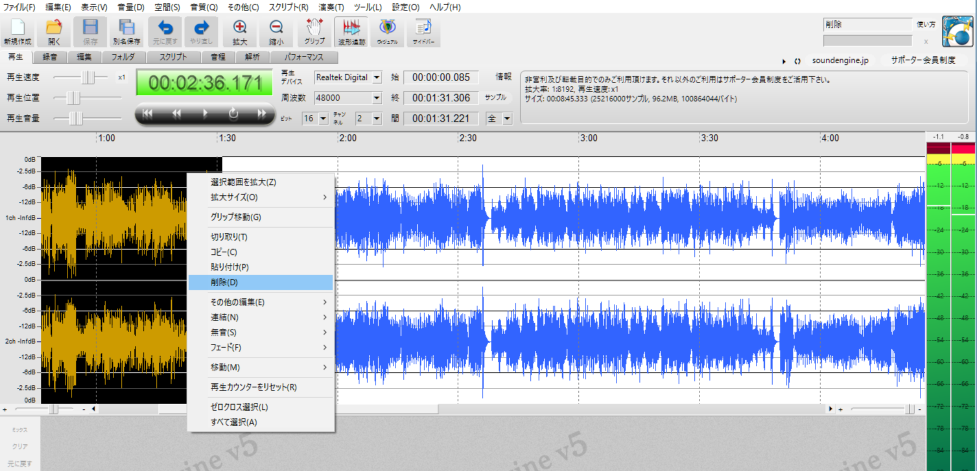Toggle the loop playback button
Viewport: 977px width, 471px height.
tap(234, 113)
